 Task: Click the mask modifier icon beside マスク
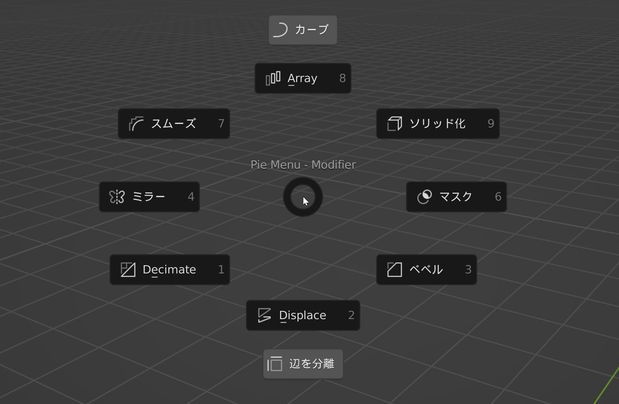424,197
